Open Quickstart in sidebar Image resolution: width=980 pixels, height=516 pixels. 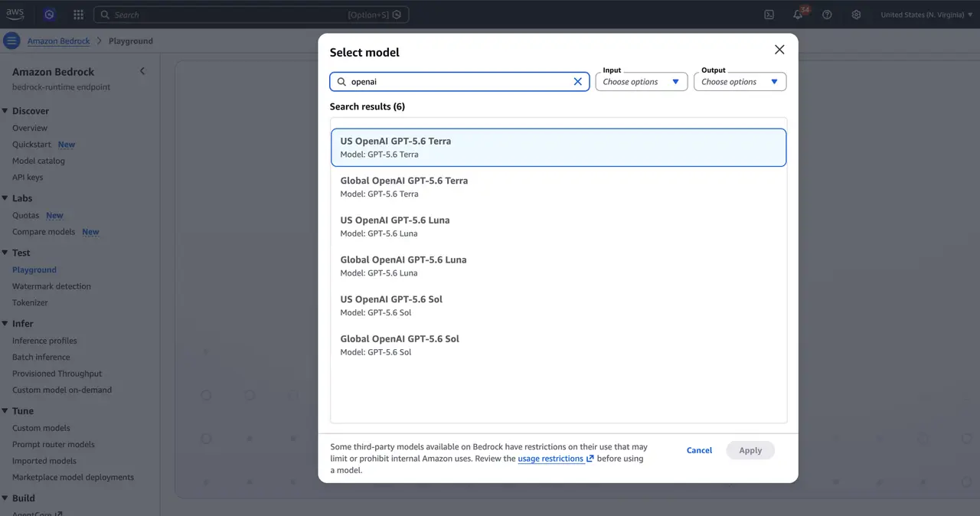coord(31,144)
